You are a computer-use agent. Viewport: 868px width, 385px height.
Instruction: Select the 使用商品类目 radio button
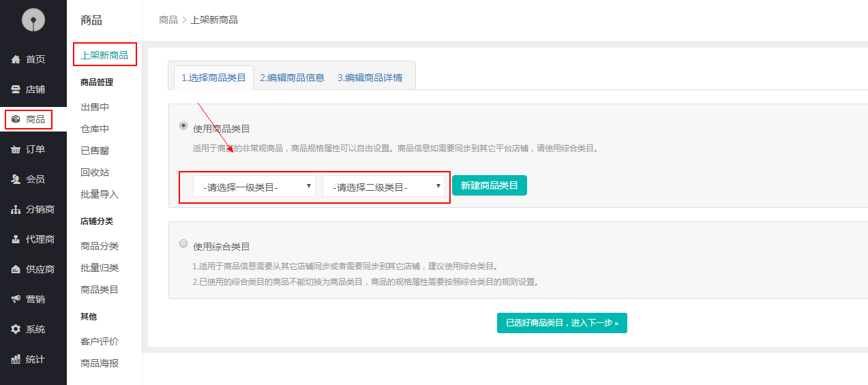183,125
